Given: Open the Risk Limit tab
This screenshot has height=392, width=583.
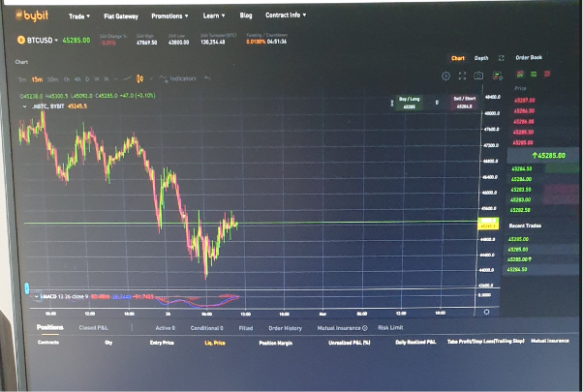Looking at the screenshot, I should click(x=390, y=328).
